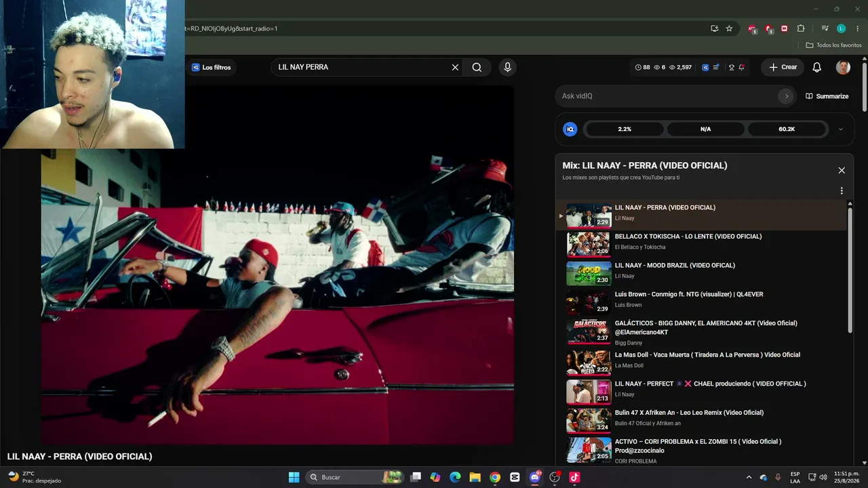
Task: Click the Windows taskbar Buscar search box
Action: coord(355,477)
